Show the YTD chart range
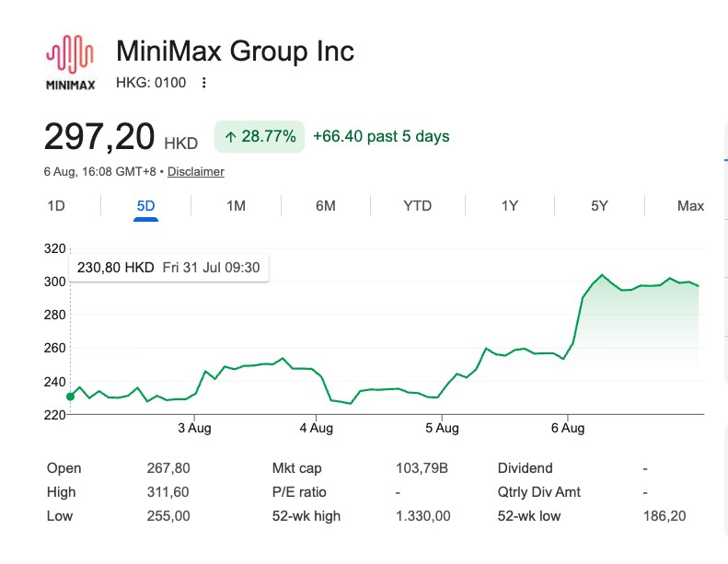This screenshot has width=728, height=564. [x=418, y=206]
